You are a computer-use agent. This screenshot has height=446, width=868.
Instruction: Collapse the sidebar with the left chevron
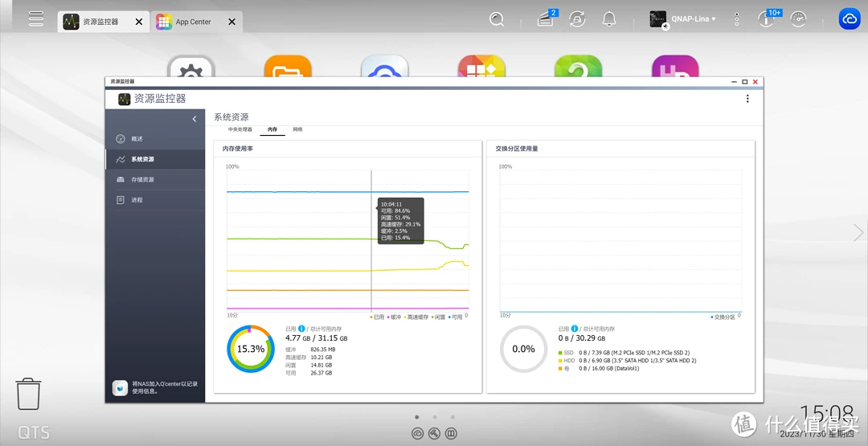194,119
